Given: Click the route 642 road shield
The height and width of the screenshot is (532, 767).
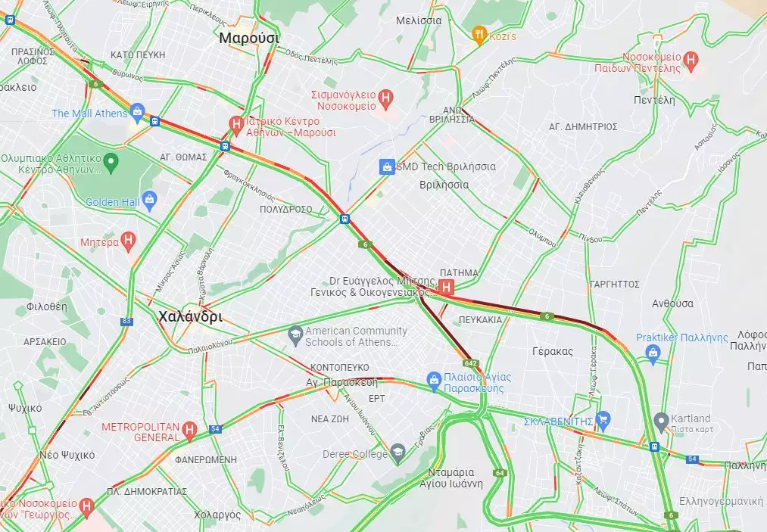Looking at the screenshot, I should (470, 362).
